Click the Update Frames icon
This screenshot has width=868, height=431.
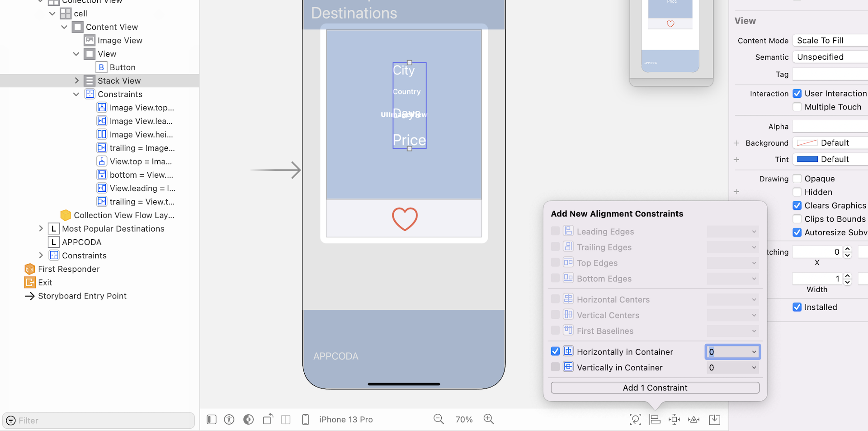pos(635,420)
